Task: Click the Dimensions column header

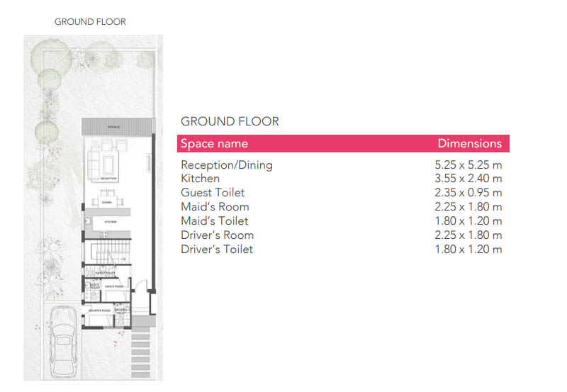Action: coord(469,144)
